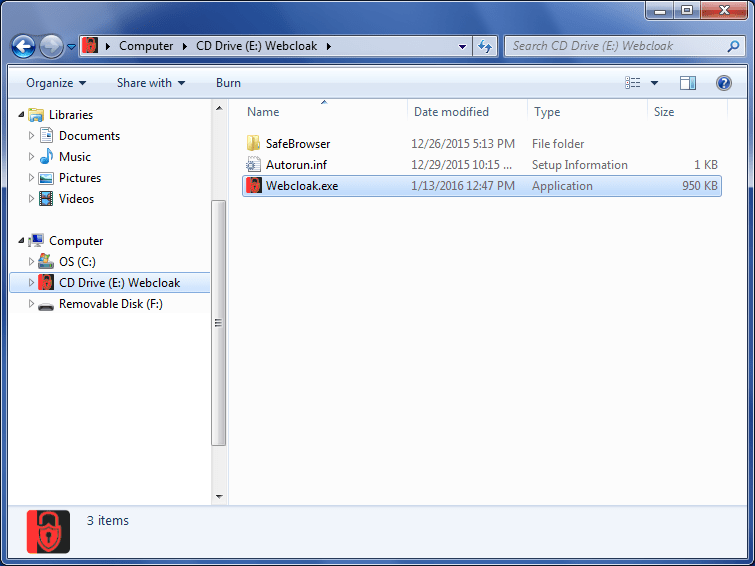The width and height of the screenshot is (755, 566).
Task: Select the Documents library
Action: click(x=89, y=136)
